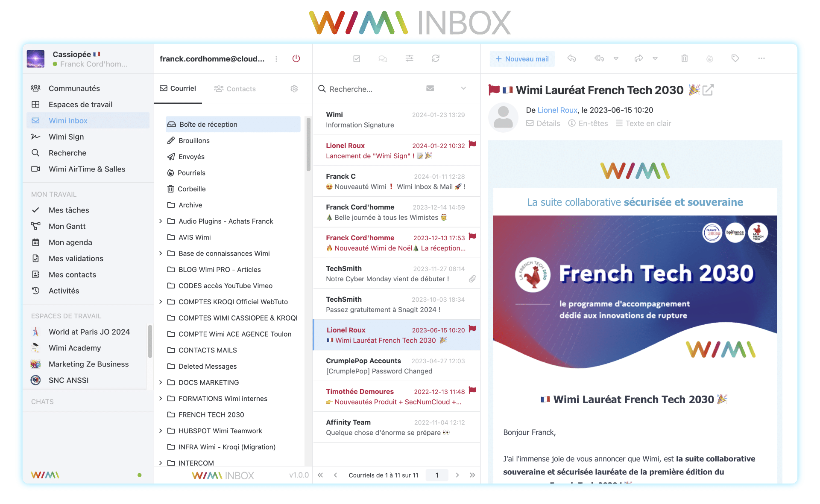Screen dimensions: 820x504
Task: Mark message as junk with flame icon
Action: [709, 59]
